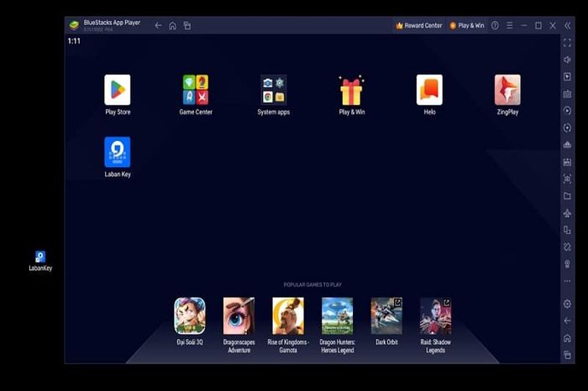588x391 pixels.
Task: Close the BlueStacks window
Action: click(553, 25)
